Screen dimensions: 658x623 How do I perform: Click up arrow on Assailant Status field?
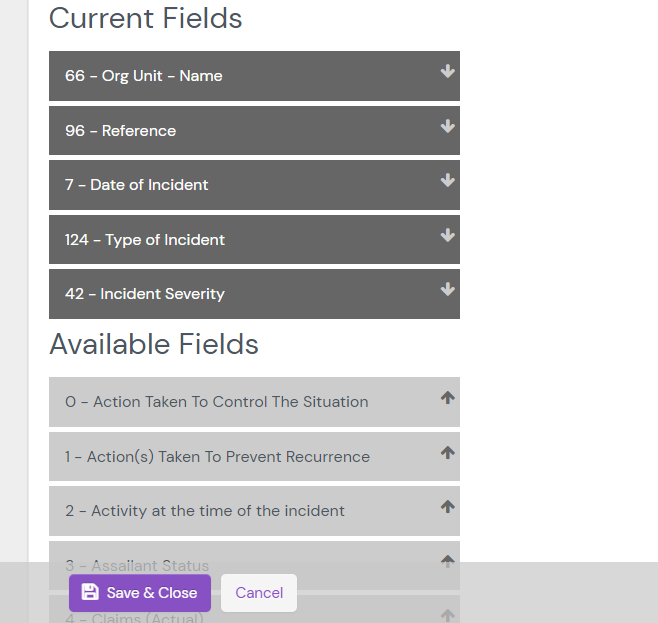pyautogui.click(x=447, y=560)
